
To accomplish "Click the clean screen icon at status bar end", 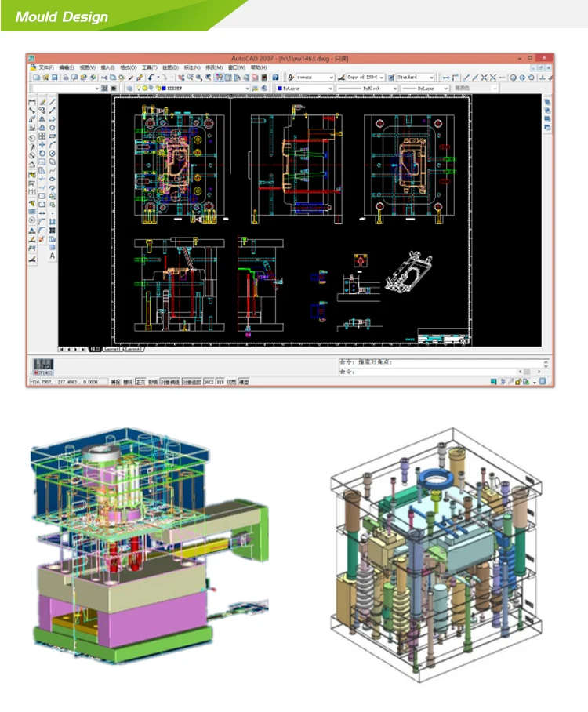I will pos(543,381).
